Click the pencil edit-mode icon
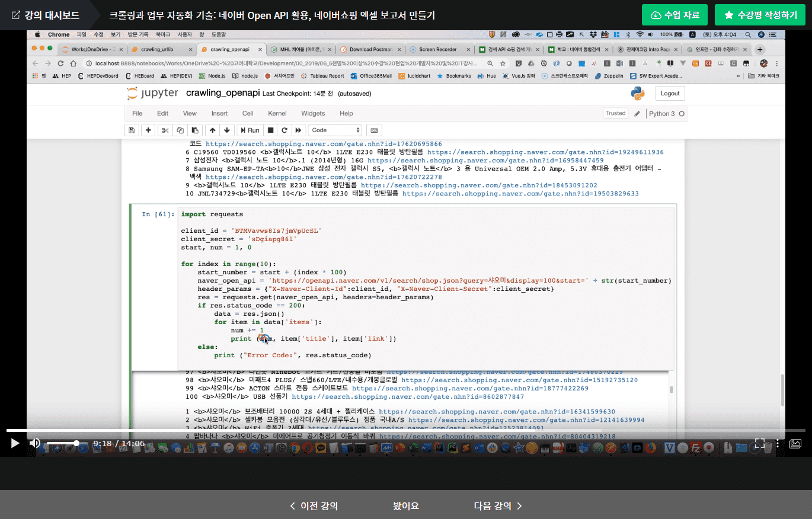 [x=637, y=113]
